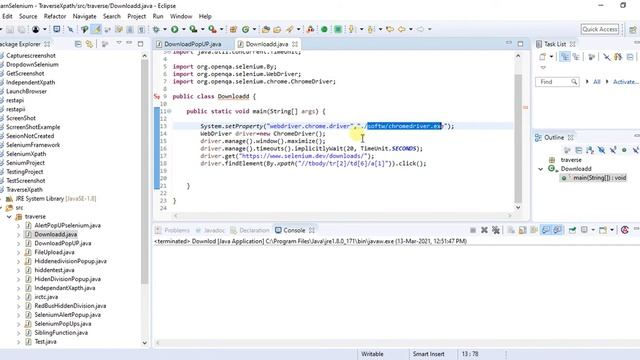Click the Debug bug icon in toolbar
Viewport: 640px width, 360px height.
(156, 29)
